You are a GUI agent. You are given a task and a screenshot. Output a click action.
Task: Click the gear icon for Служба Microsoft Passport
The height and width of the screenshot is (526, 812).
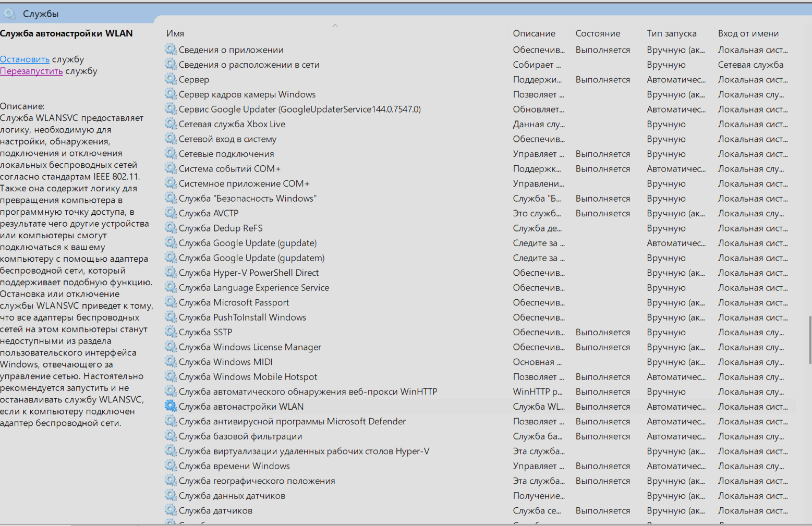pos(171,302)
